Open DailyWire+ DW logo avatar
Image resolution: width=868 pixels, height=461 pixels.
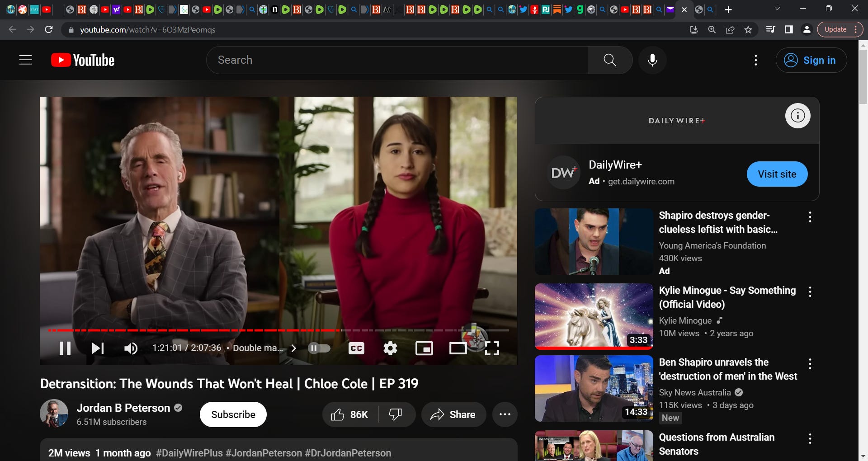coord(563,173)
